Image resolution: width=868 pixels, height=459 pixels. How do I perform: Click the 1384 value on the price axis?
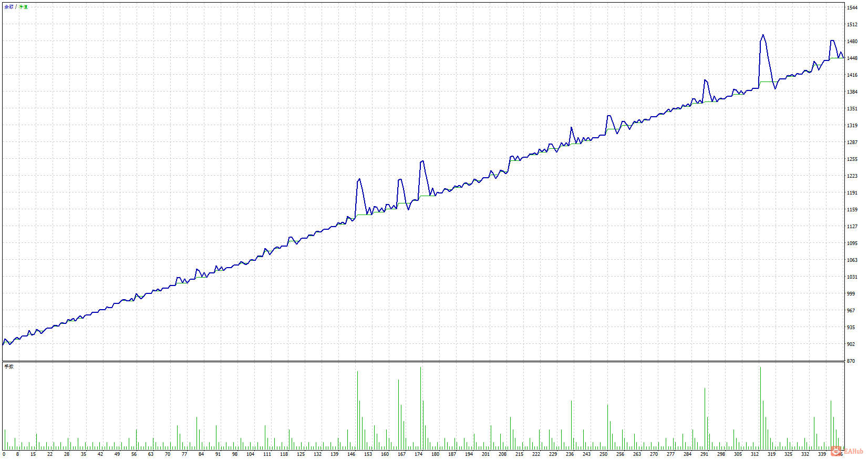[x=852, y=92]
